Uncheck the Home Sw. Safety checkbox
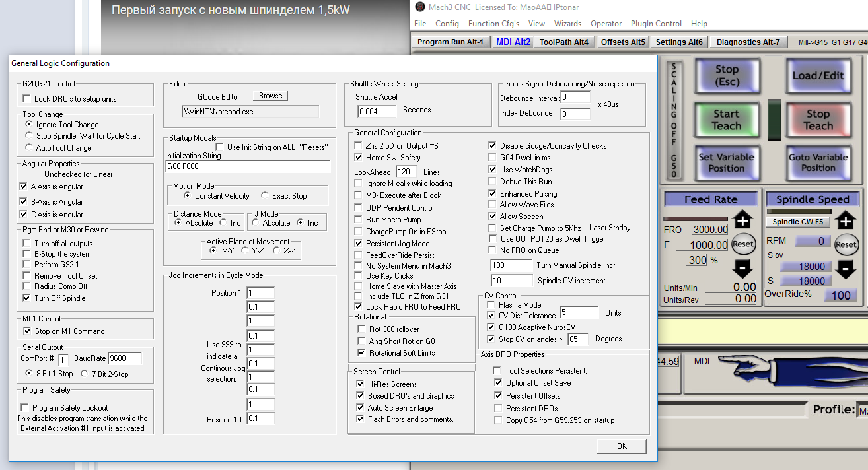 [359, 158]
